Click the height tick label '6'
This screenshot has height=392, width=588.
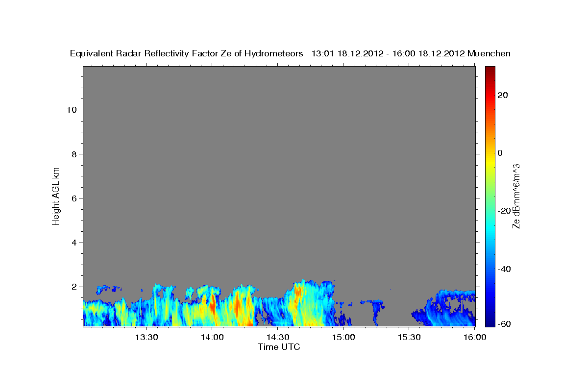click(73, 198)
